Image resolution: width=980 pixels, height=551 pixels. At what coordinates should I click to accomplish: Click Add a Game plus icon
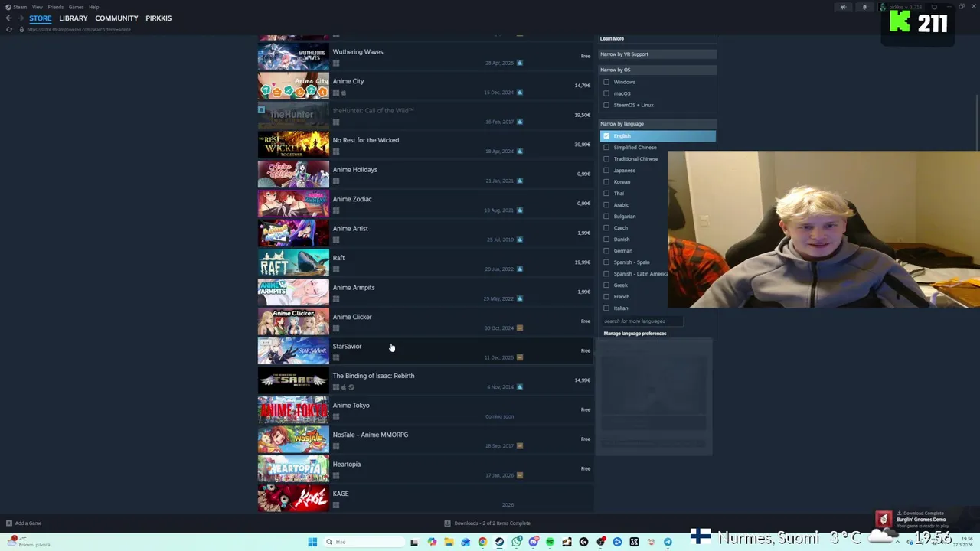coord(9,523)
